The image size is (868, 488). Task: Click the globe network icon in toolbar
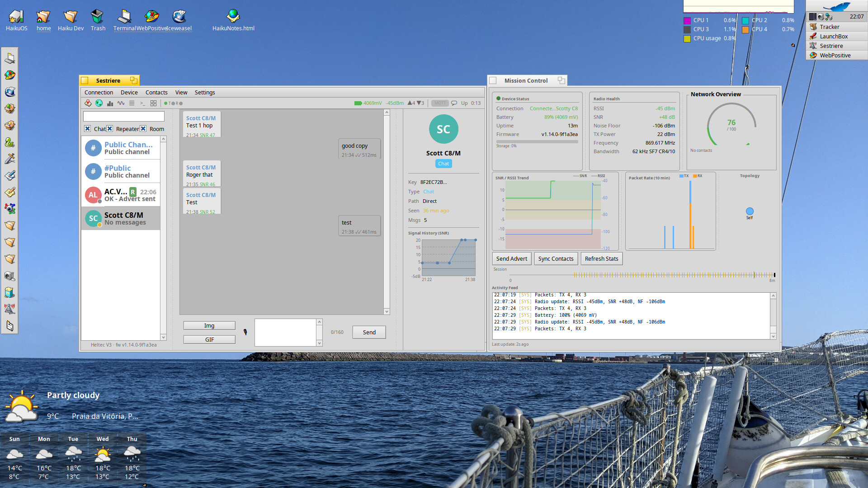click(x=99, y=103)
